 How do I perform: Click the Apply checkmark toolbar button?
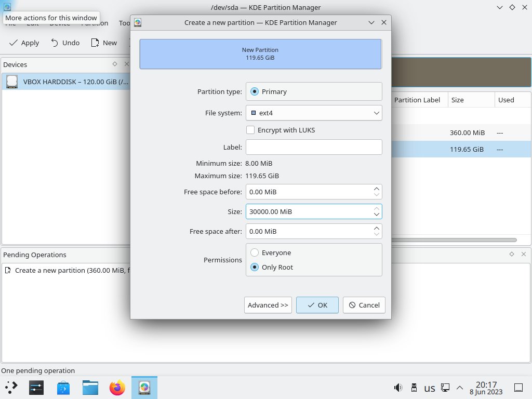[x=24, y=43]
